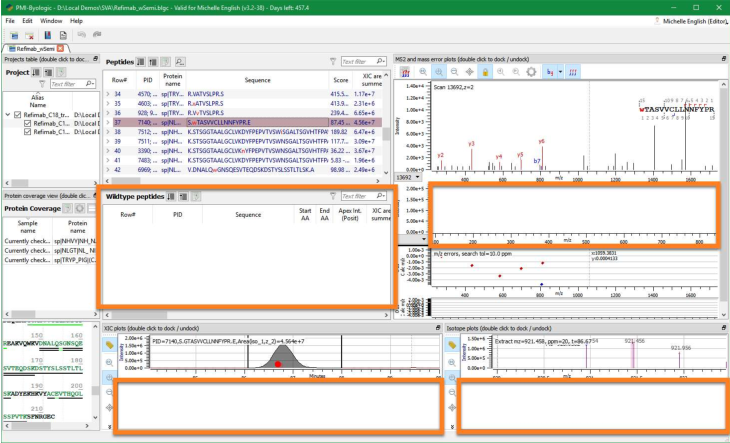730x443 pixels.
Task: Toggle the b/y ion annotation button
Action: click(550, 72)
